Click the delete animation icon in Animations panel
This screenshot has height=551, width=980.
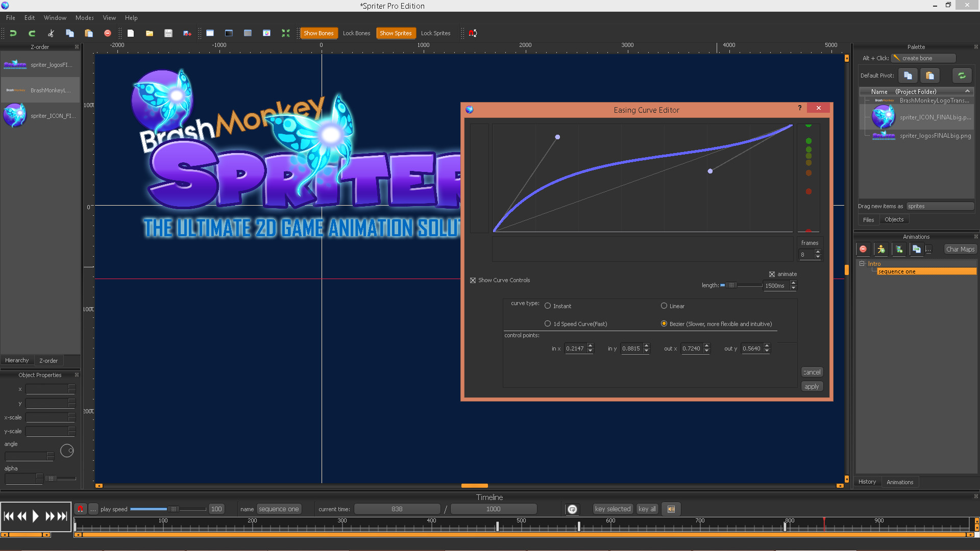tap(864, 249)
